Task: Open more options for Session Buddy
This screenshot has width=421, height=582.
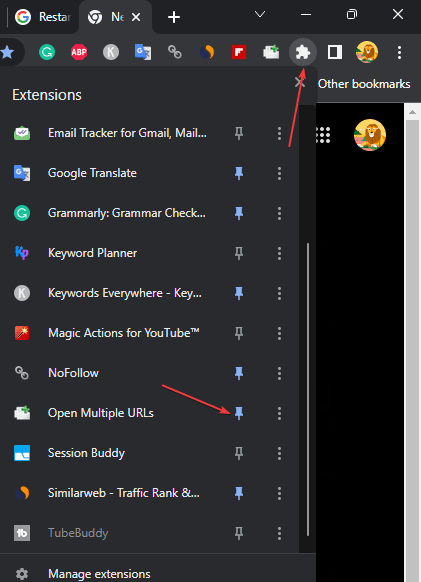Action: (x=280, y=453)
